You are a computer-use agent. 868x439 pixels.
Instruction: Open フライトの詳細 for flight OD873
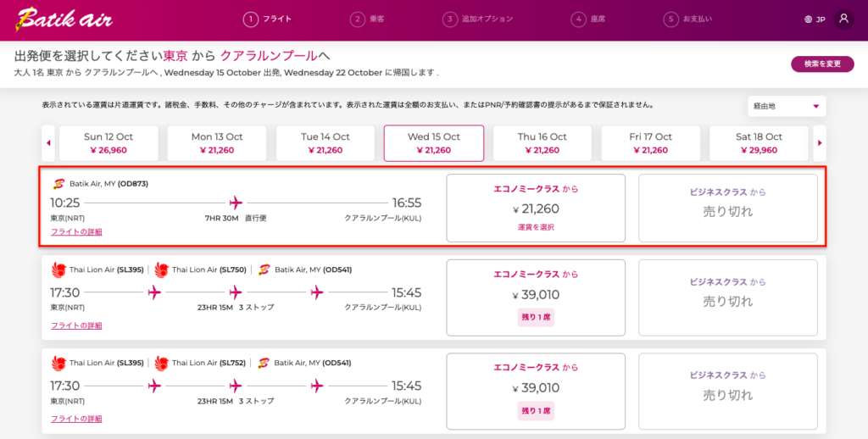point(76,232)
